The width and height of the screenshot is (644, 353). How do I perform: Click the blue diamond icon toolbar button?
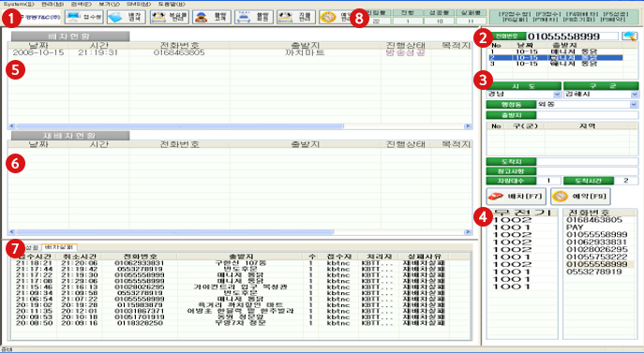point(127,17)
